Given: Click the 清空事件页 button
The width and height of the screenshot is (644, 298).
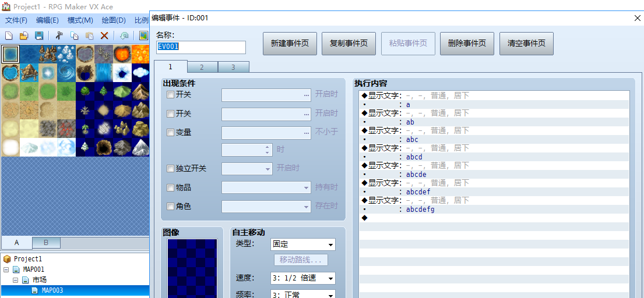Looking at the screenshot, I should [526, 44].
